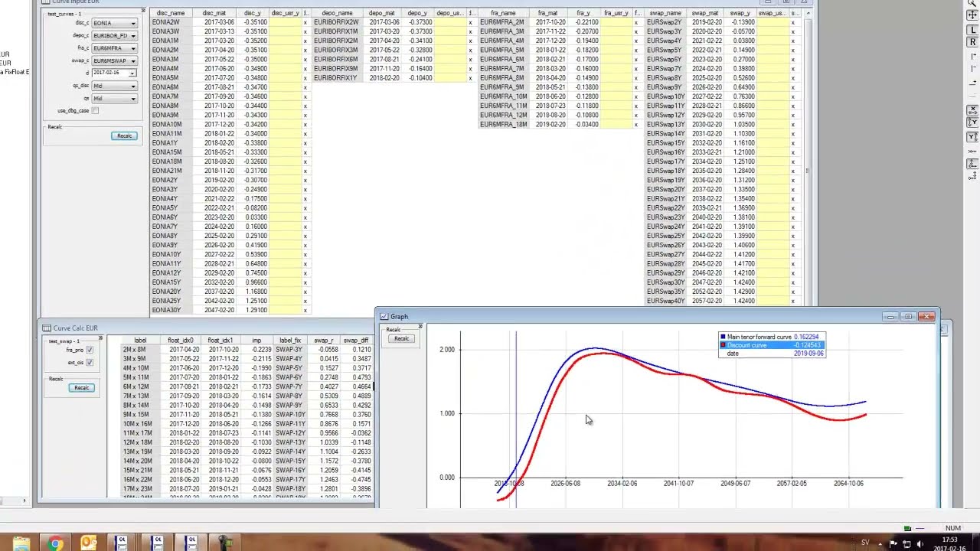Click the taskbar clock showing 17:53
980x551 pixels.
949,540
